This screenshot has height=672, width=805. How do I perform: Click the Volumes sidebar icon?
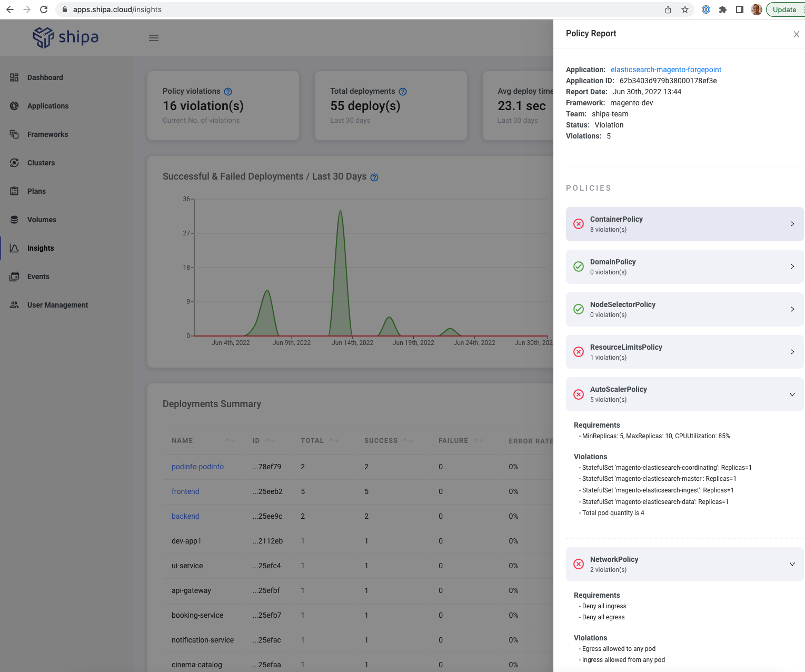[14, 220]
